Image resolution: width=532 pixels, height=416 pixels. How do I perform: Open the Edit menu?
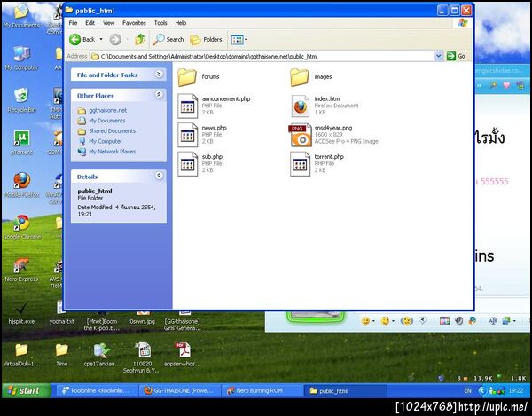pyautogui.click(x=90, y=23)
